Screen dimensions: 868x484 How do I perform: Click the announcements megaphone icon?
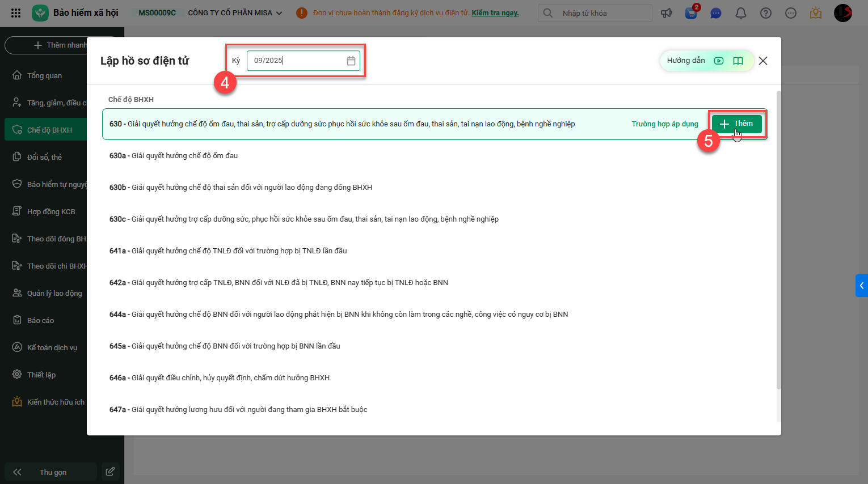[667, 13]
